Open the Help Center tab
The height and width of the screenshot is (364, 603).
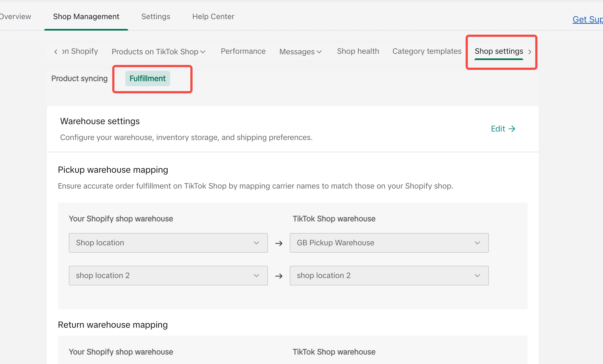click(x=213, y=17)
